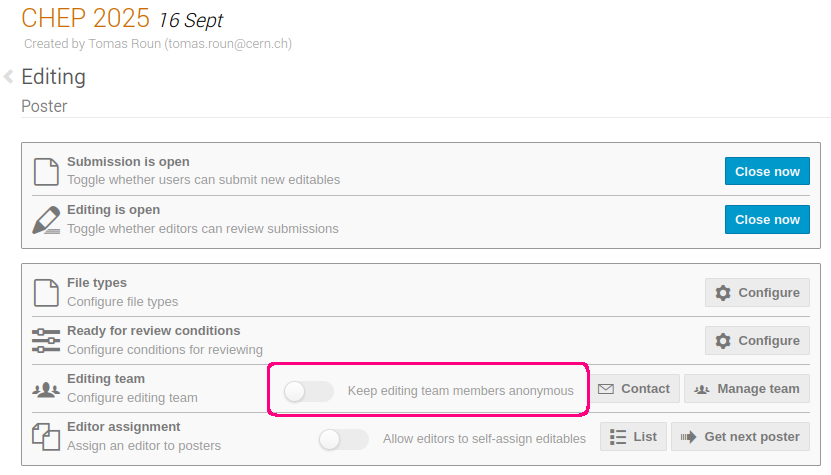Open Manage team for editing team

[747, 389]
